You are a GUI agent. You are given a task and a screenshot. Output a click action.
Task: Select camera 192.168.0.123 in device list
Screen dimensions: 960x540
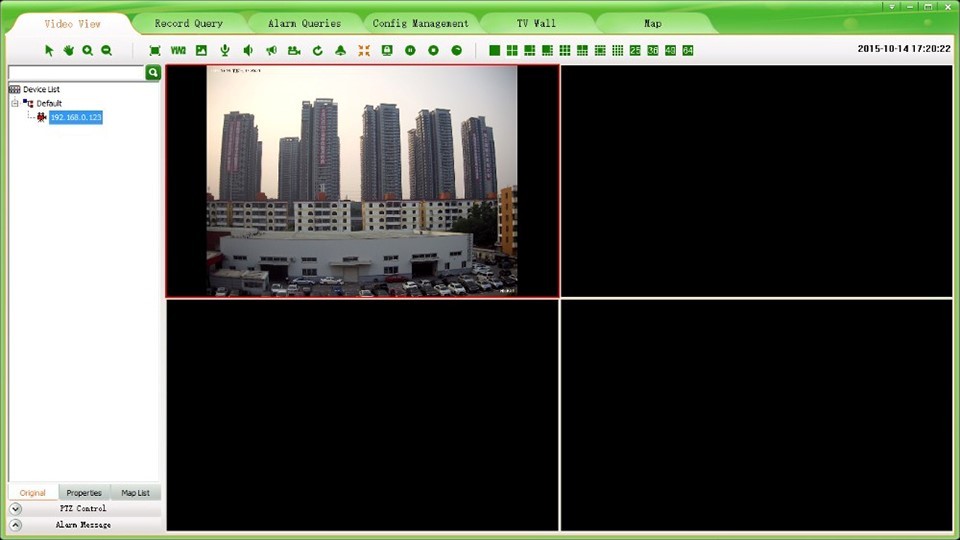(76, 117)
